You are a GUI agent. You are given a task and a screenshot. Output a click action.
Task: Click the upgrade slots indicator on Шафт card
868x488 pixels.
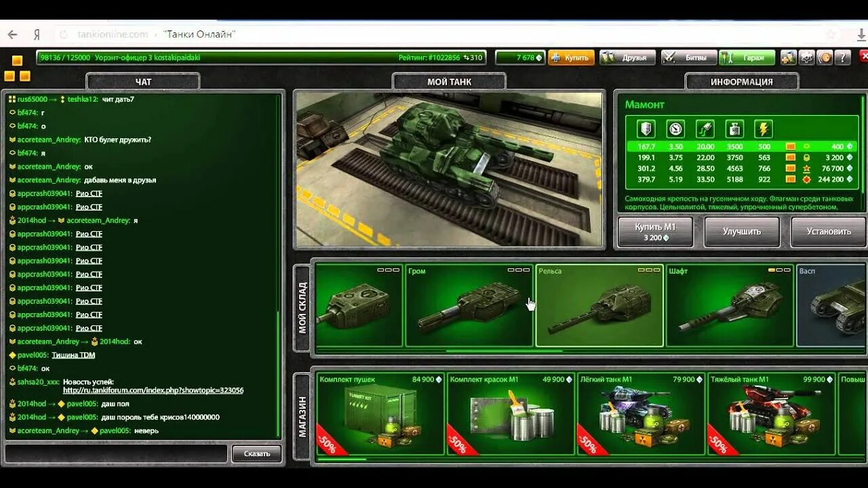779,270
